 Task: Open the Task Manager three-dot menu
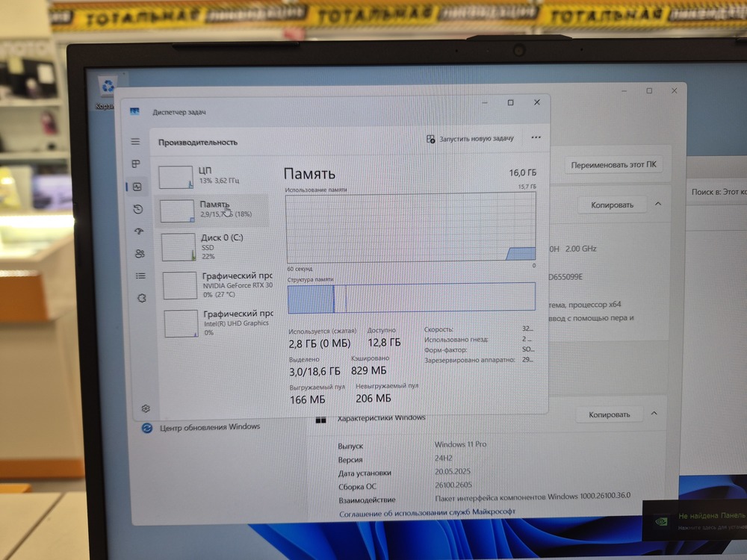[536, 137]
